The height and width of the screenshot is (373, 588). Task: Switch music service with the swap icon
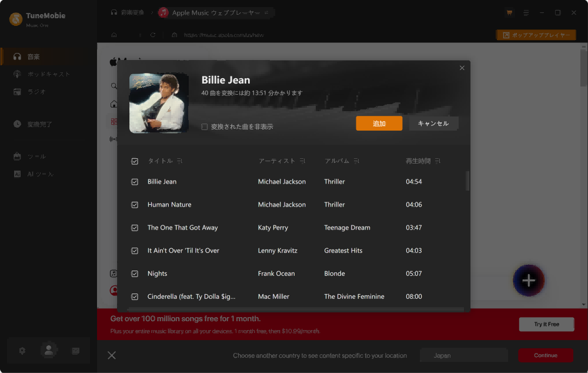(x=266, y=13)
